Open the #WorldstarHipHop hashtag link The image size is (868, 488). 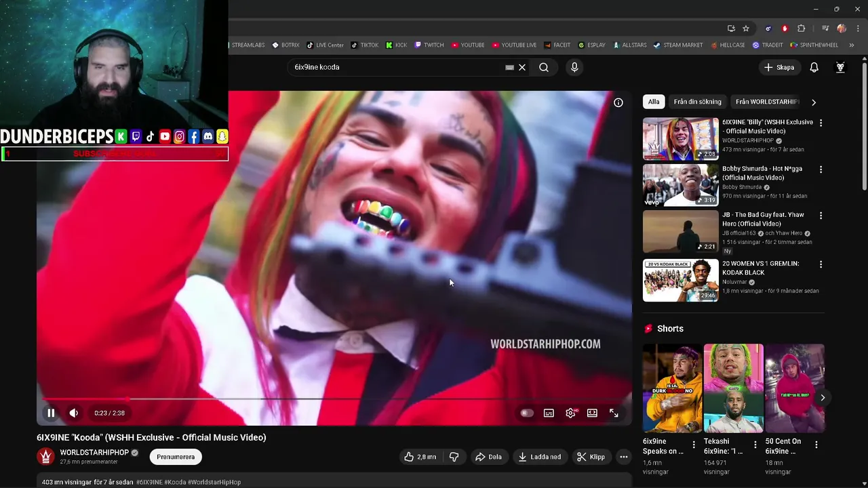tap(214, 482)
